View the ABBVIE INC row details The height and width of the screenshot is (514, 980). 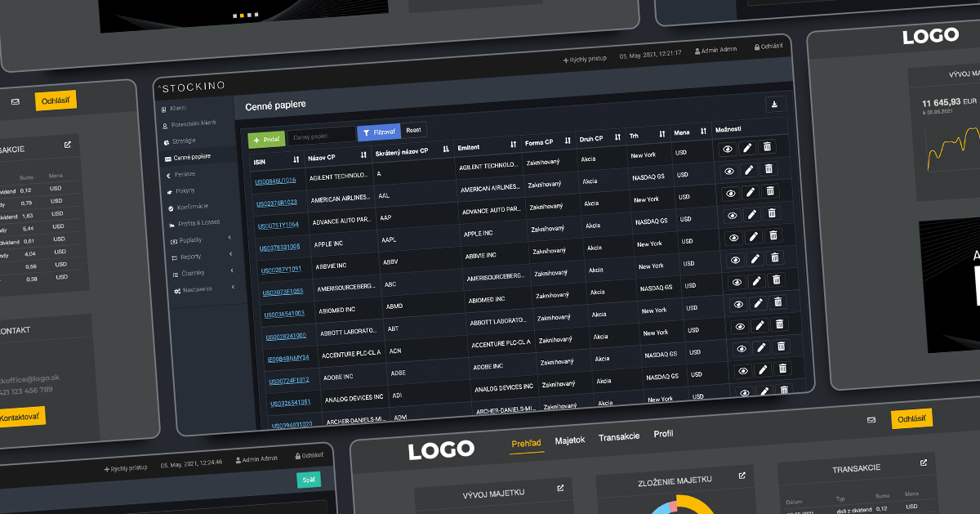coord(734,238)
